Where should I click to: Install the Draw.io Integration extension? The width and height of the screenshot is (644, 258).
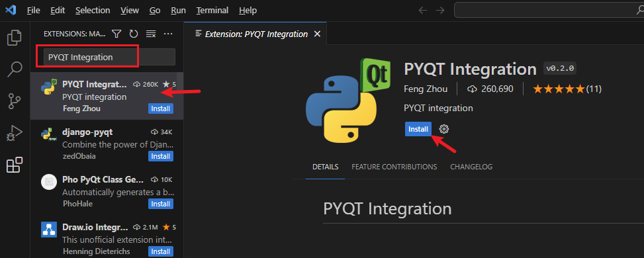click(x=161, y=251)
